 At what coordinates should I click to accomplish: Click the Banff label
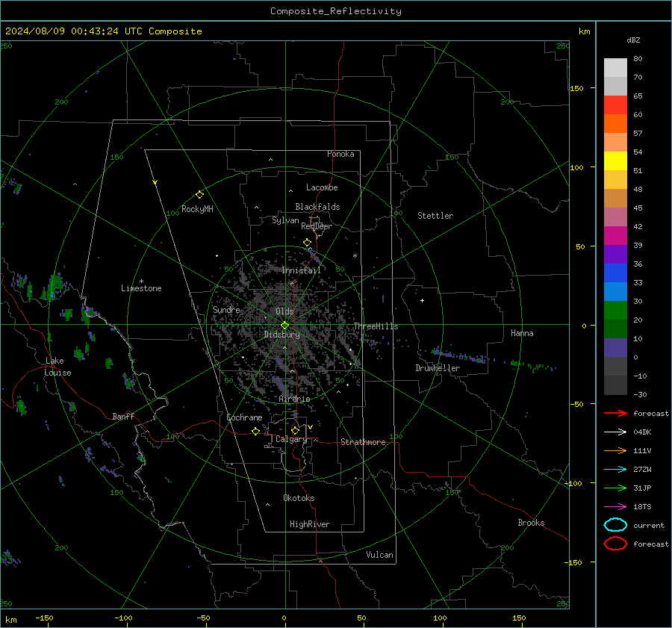(x=123, y=416)
